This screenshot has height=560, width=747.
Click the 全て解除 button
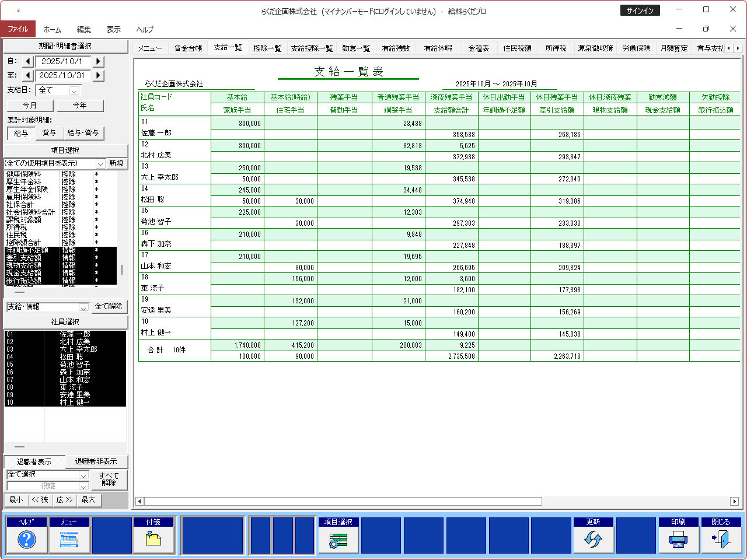[109, 306]
